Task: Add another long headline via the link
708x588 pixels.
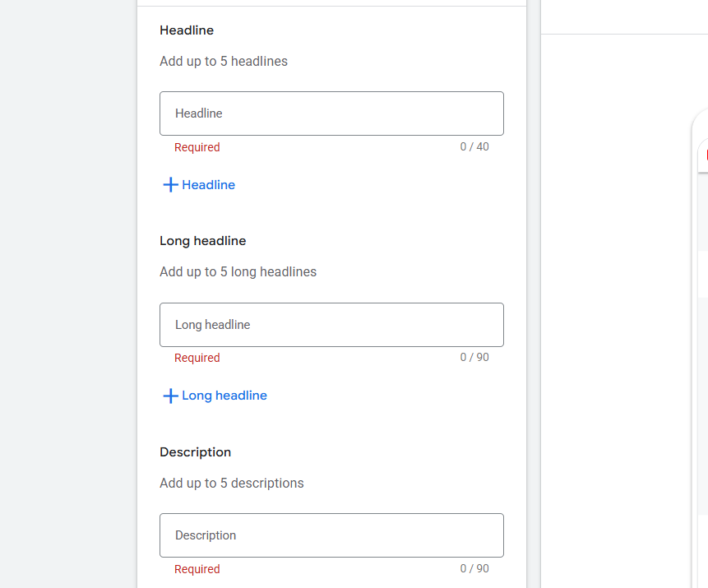Action: point(224,396)
